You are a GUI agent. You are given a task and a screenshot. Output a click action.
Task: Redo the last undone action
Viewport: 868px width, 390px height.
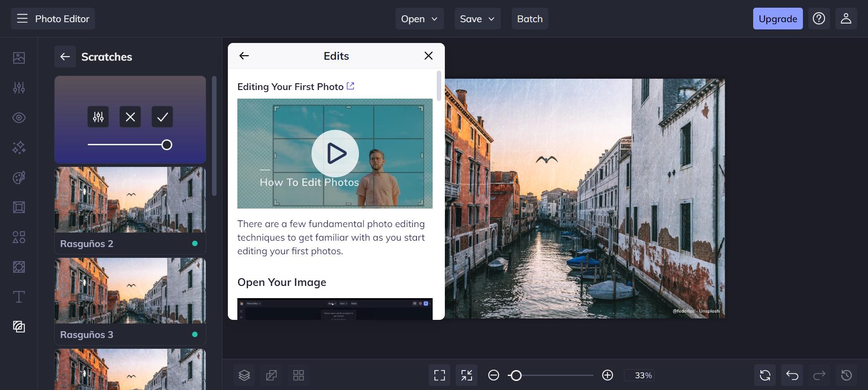(819, 375)
